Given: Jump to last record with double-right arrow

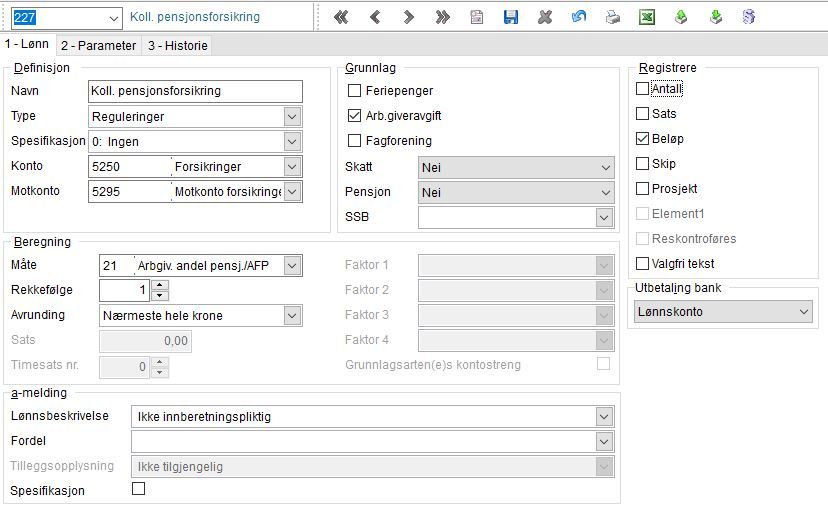Looking at the screenshot, I should (x=443, y=17).
